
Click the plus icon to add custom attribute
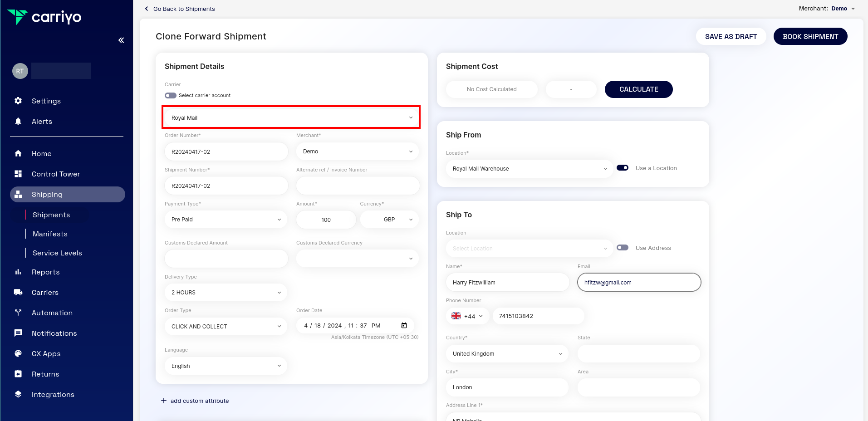[164, 401]
